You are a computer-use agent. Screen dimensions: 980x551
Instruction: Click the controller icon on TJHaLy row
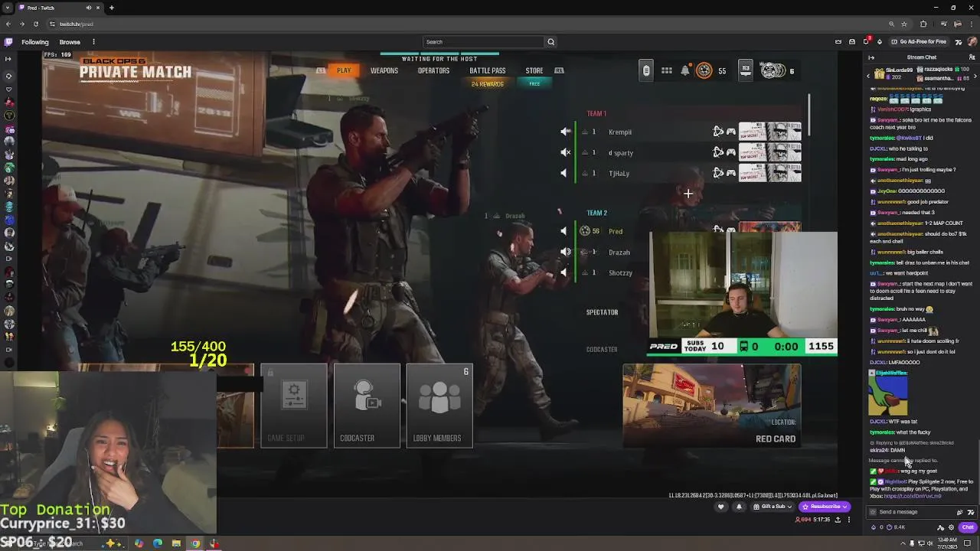(731, 173)
